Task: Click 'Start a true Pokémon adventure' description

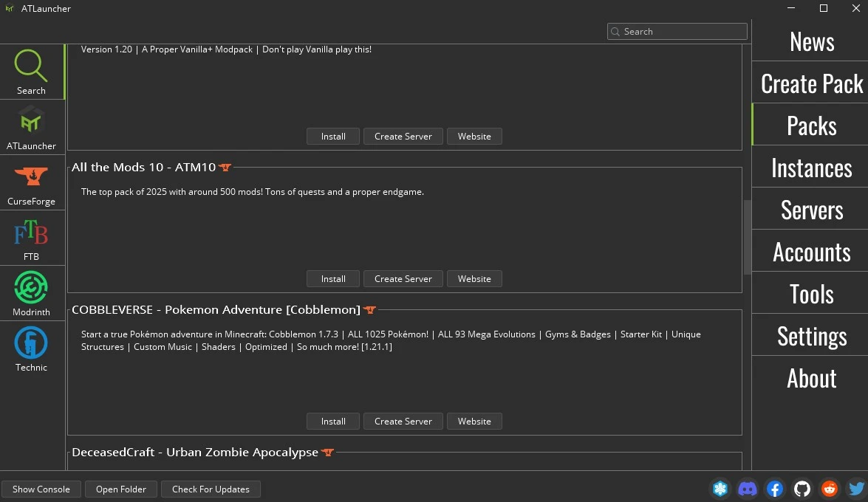Action: point(391,340)
